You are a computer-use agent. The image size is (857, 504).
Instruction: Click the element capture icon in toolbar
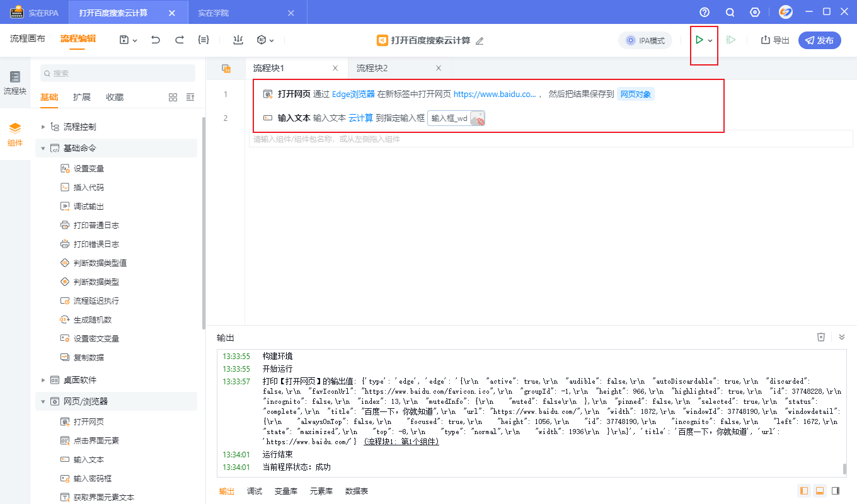click(238, 40)
